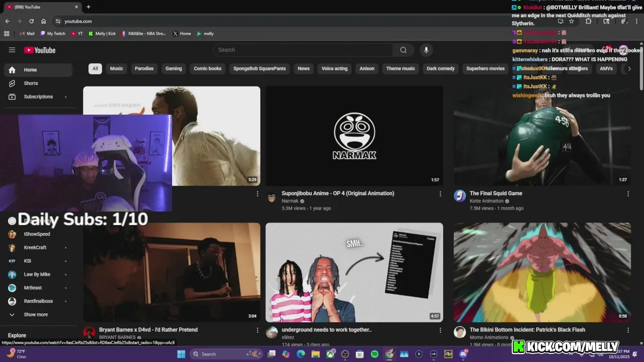The width and height of the screenshot is (644, 362).
Task: Select the Comic books filter chip
Action: tap(208, 68)
